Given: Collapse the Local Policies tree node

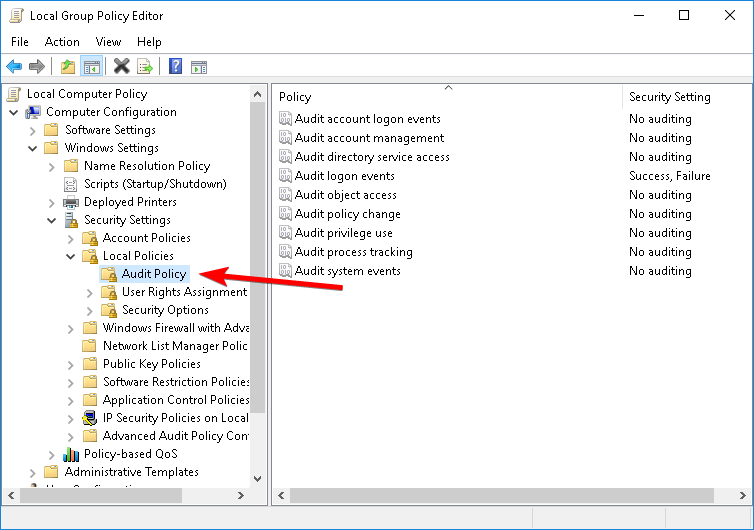Looking at the screenshot, I should click(x=70, y=256).
